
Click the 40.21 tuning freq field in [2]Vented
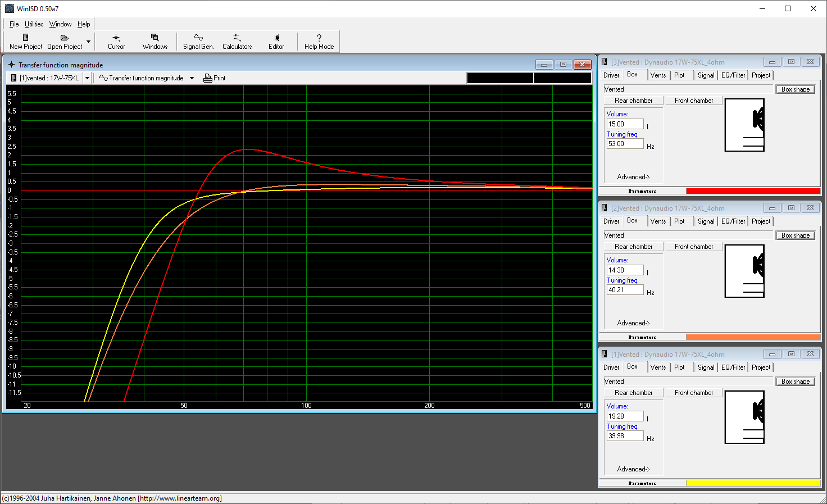(625, 290)
